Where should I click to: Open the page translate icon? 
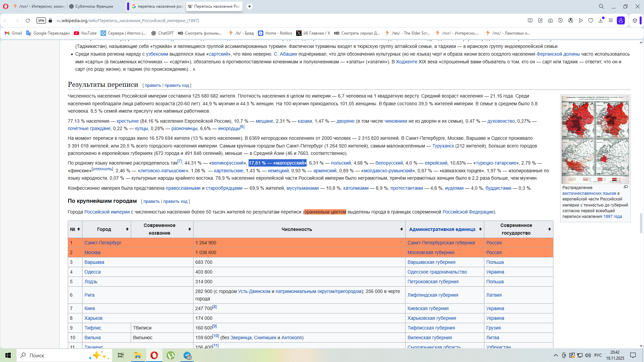tap(571, 20)
